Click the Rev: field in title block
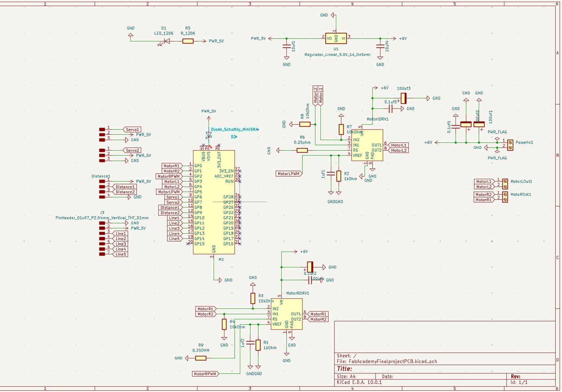562x392 pixels. [x=516, y=376]
